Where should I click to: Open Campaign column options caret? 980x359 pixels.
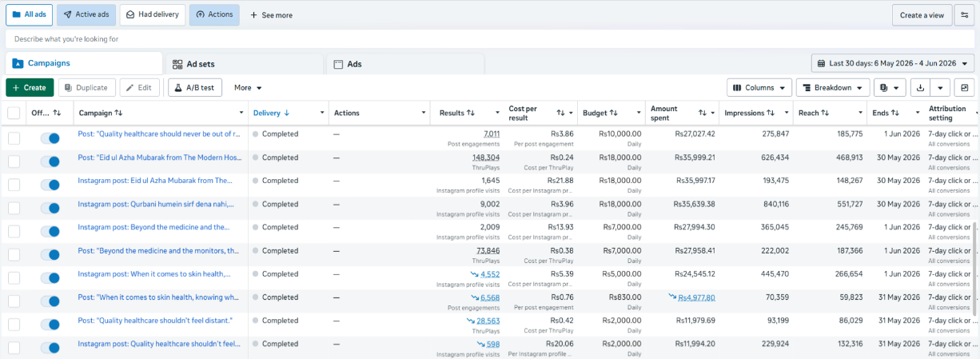240,113
